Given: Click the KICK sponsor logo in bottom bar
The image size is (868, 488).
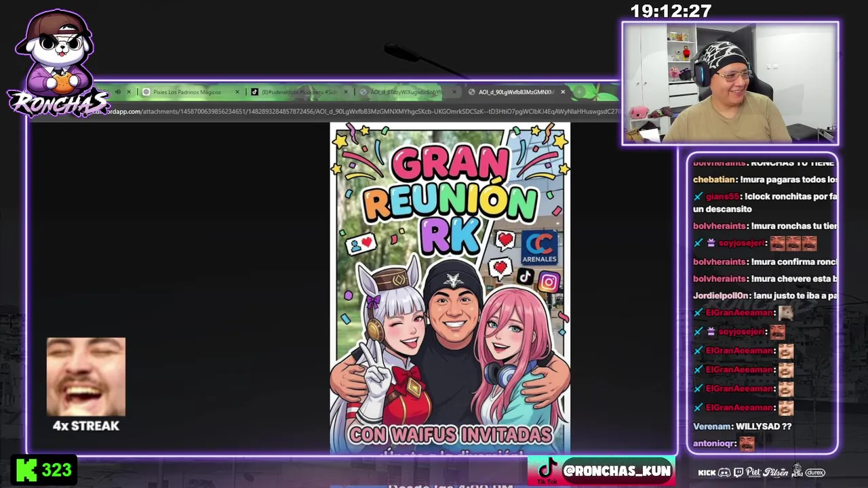Looking at the screenshot, I should pos(707,472).
